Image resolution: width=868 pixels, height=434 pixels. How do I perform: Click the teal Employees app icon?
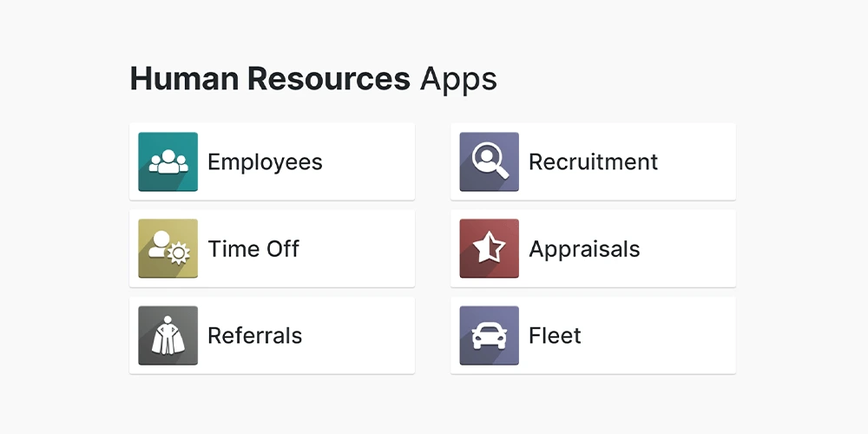point(168,161)
